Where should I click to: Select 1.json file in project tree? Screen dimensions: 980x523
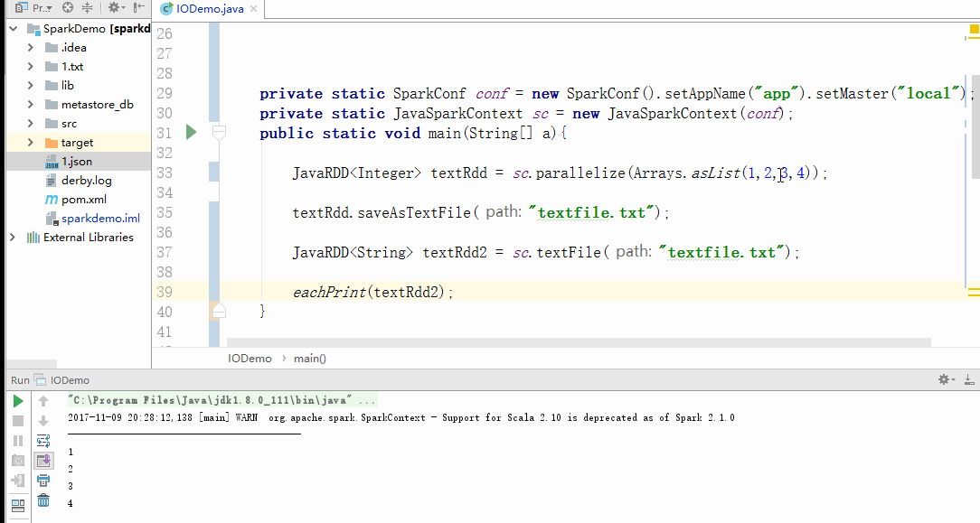pos(79,162)
